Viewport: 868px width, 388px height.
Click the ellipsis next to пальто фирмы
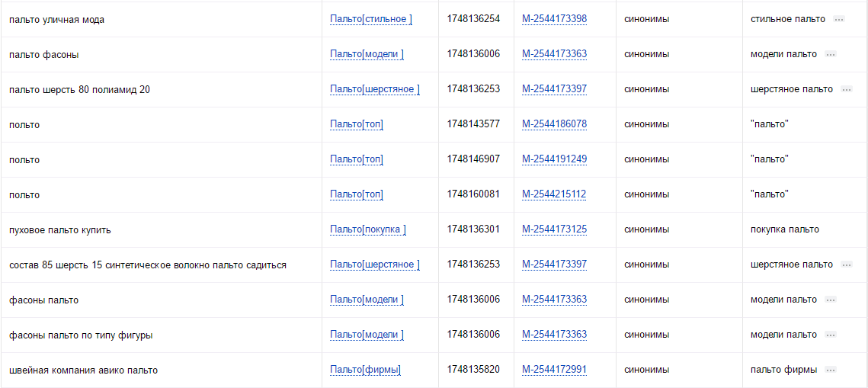(x=831, y=370)
